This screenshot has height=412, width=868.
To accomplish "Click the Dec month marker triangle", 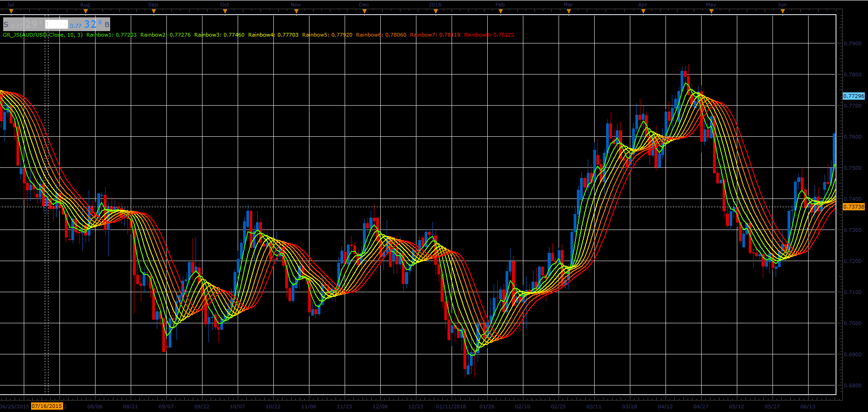I will point(364,12).
